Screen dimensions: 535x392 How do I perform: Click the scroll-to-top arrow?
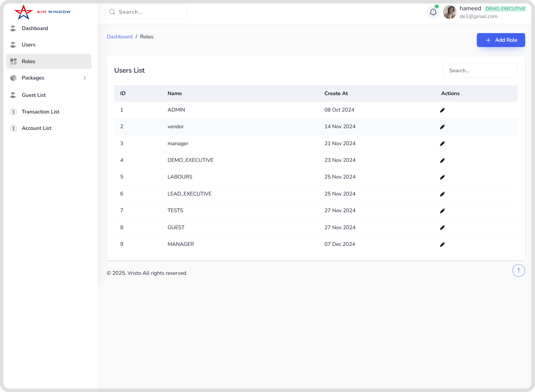click(x=518, y=270)
